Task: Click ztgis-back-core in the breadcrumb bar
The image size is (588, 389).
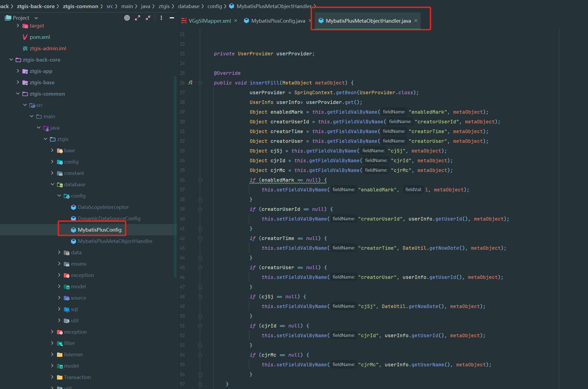Action: click(x=36, y=6)
